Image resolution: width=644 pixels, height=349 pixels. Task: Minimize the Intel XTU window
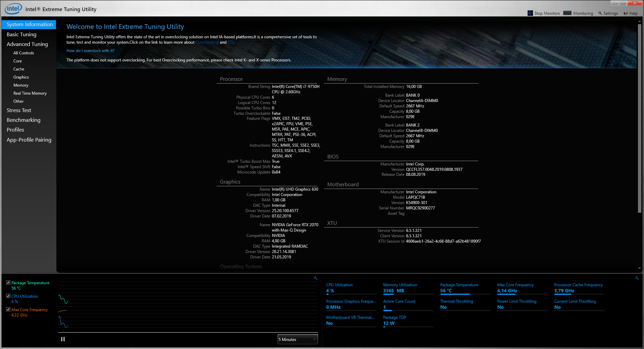[x=615, y=3]
